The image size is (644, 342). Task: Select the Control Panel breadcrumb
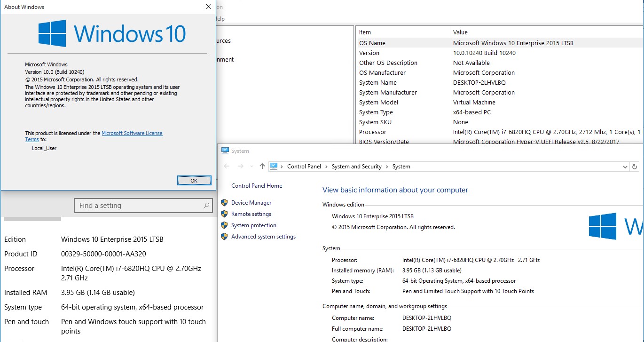pos(304,167)
